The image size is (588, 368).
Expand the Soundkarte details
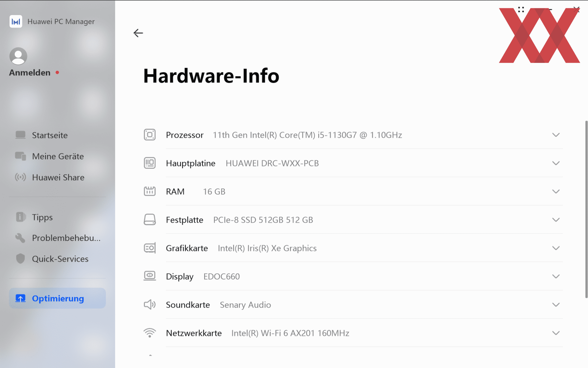coord(556,305)
